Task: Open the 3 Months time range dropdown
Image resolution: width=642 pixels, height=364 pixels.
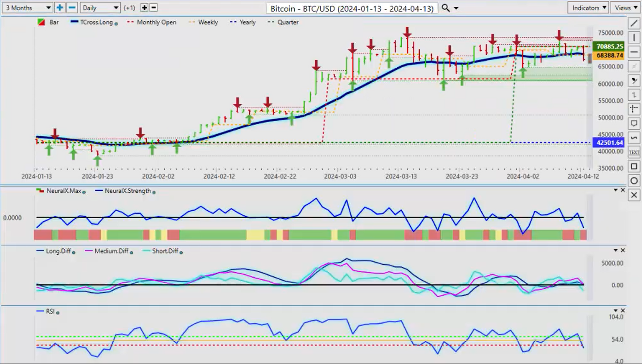Action: pos(27,8)
